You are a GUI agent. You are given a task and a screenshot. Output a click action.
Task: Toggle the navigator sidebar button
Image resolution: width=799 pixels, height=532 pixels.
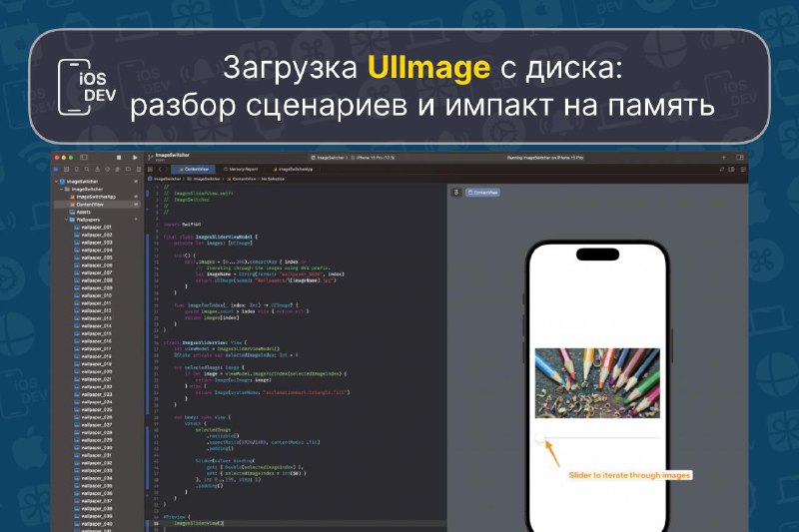pos(84,158)
